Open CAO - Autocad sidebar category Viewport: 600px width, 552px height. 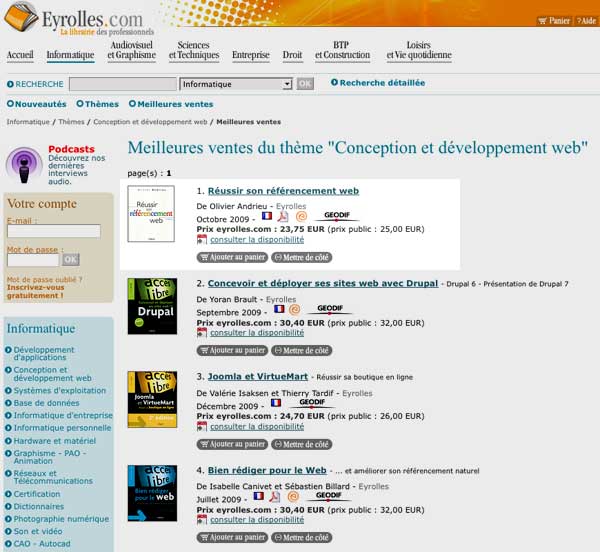[x=38, y=544]
